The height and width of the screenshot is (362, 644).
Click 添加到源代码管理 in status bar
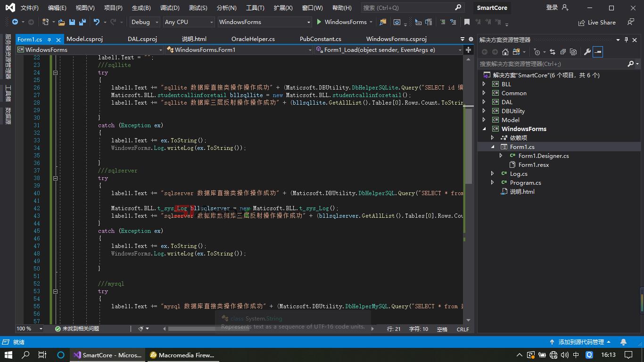tap(580, 342)
